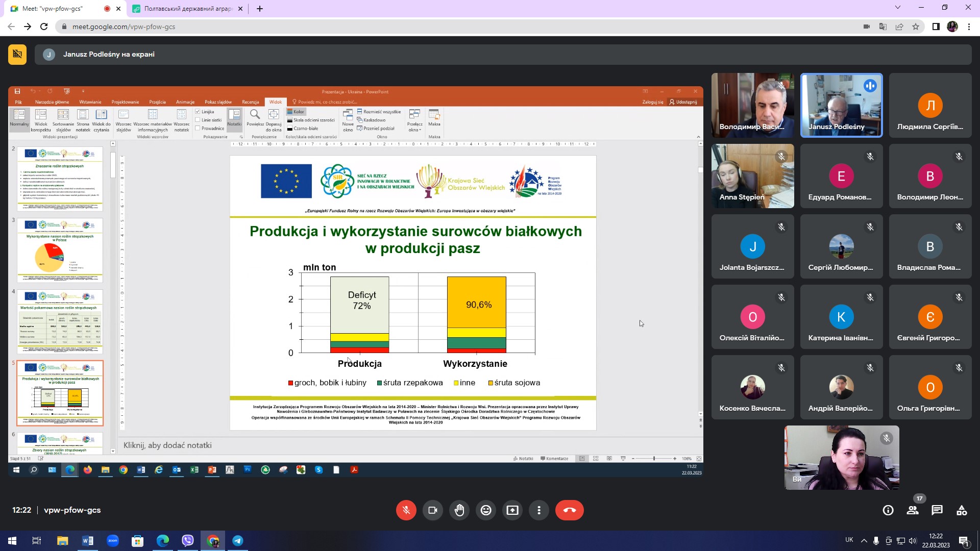The image size is (980, 551).
Task: Open chat with everyone
Action: (937, 510)
